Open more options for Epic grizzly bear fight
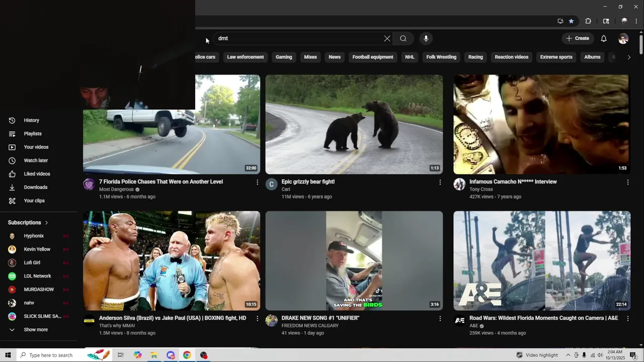Image resolution: width=644 pixels, height=362 pixels. click(x=440, y=182)
